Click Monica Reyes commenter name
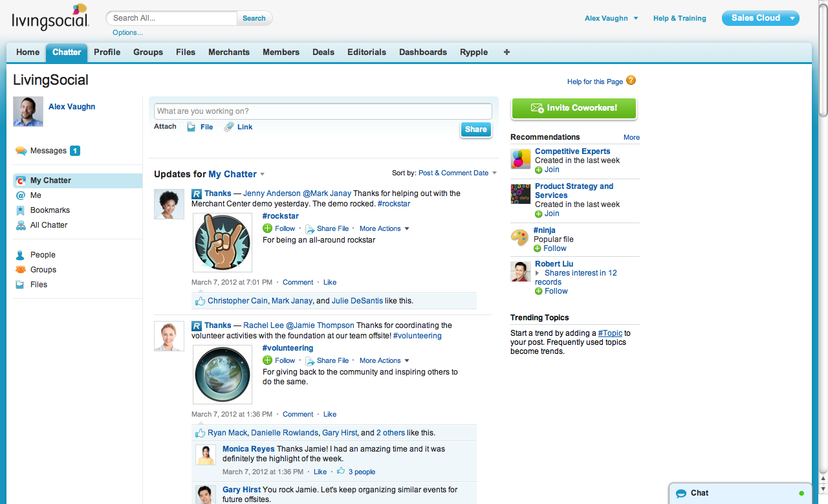828x504 pixels. click(x=248, y=448)
